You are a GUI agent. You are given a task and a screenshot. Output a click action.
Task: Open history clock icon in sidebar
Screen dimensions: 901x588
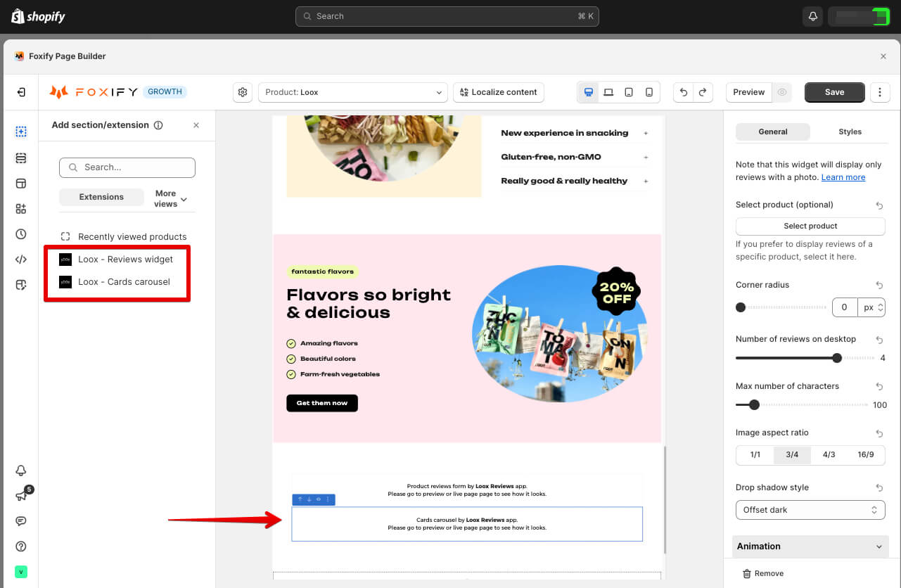(21, 234)
